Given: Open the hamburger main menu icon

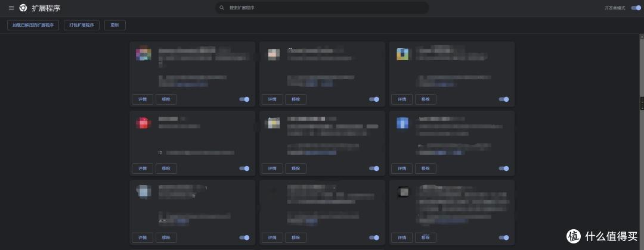Looking at the screenshot, I should click(x=11, y=8).
